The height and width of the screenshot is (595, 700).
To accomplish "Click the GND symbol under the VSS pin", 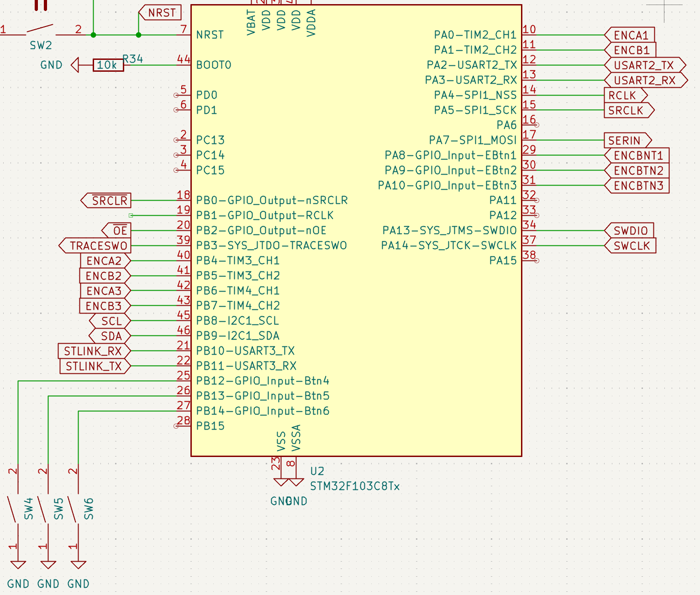I will click(280, 482).
